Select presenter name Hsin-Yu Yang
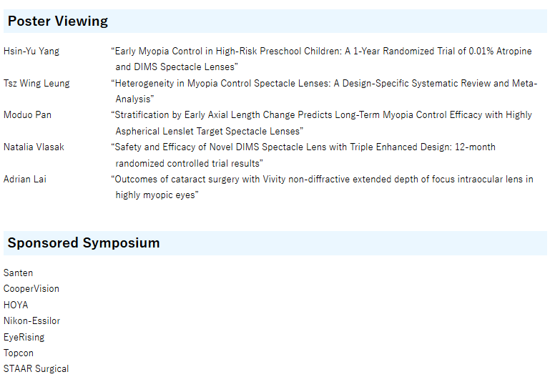The width and height of the screenshot is (550, 392). tap(31, 52)
